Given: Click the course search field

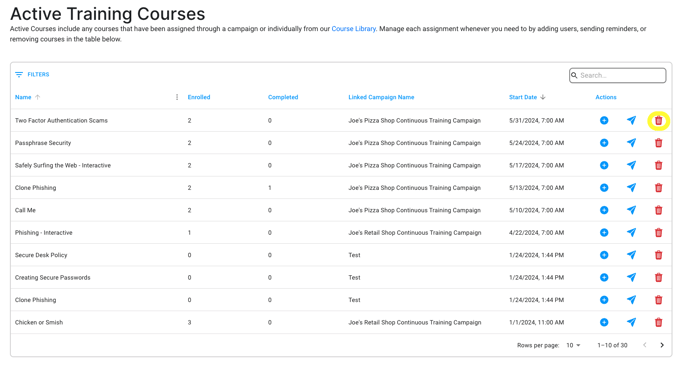Looking at the screenshot, I should [617, 75].
